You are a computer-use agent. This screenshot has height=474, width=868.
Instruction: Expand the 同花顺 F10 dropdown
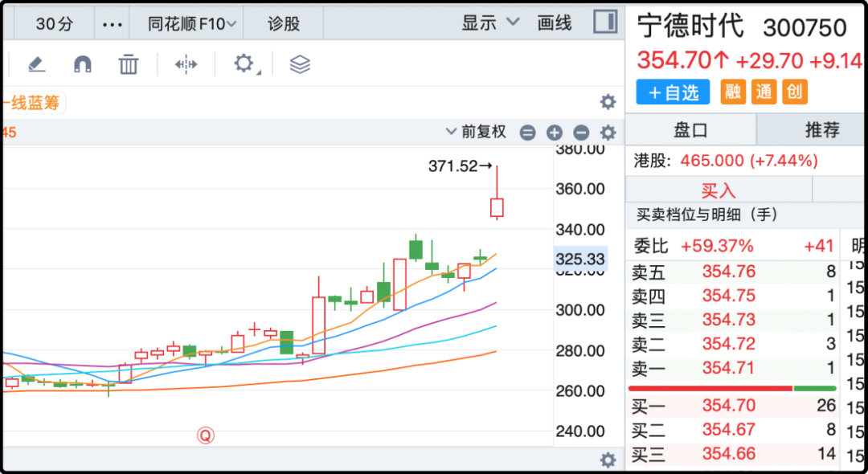191,24
